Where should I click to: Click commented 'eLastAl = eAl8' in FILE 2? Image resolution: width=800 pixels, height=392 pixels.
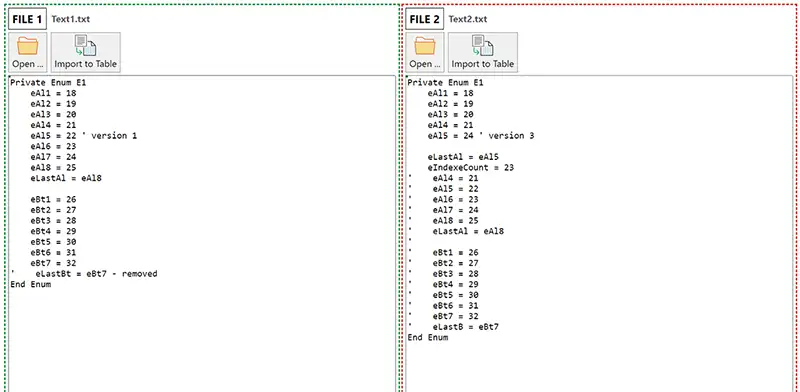coord(468,231)
